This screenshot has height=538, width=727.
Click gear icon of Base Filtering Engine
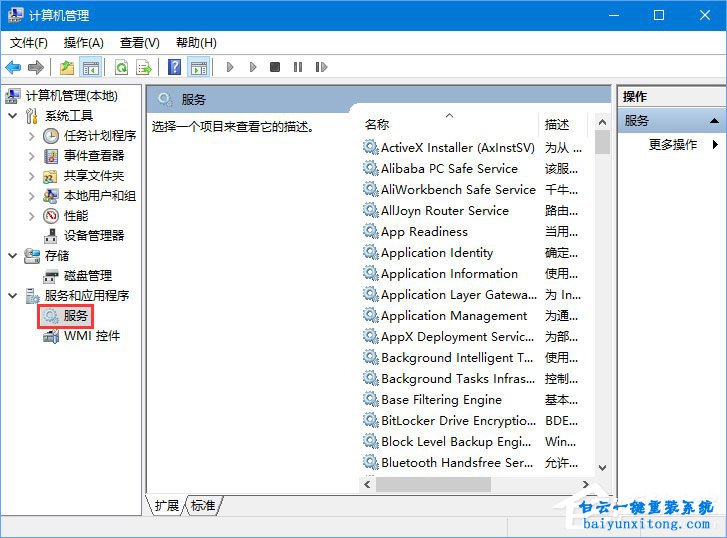tap(370, 399)
